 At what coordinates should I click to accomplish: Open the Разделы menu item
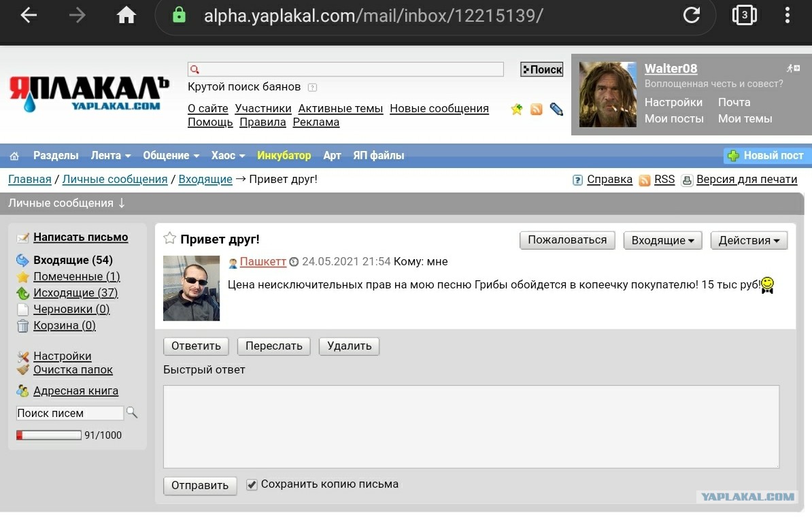[x=56, y=155]
